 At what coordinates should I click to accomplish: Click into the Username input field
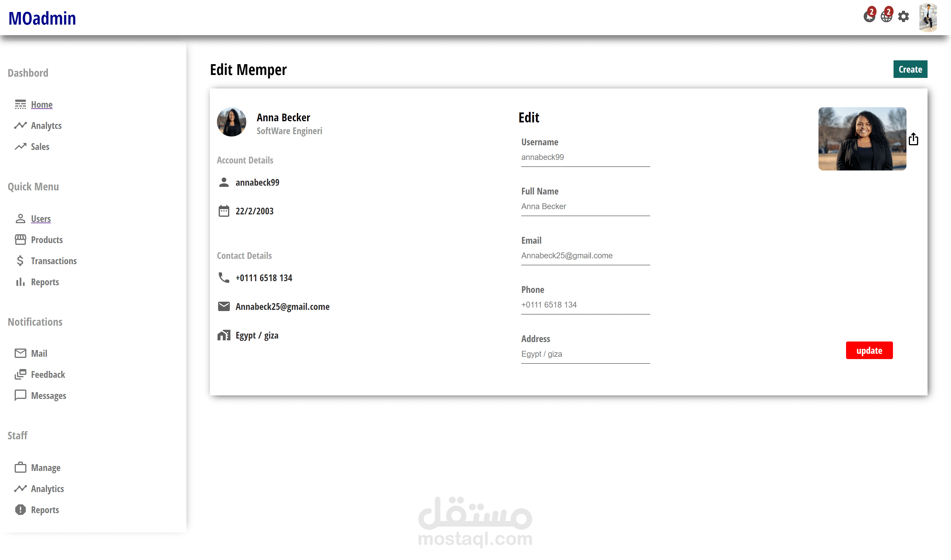(x=585, y=157)
